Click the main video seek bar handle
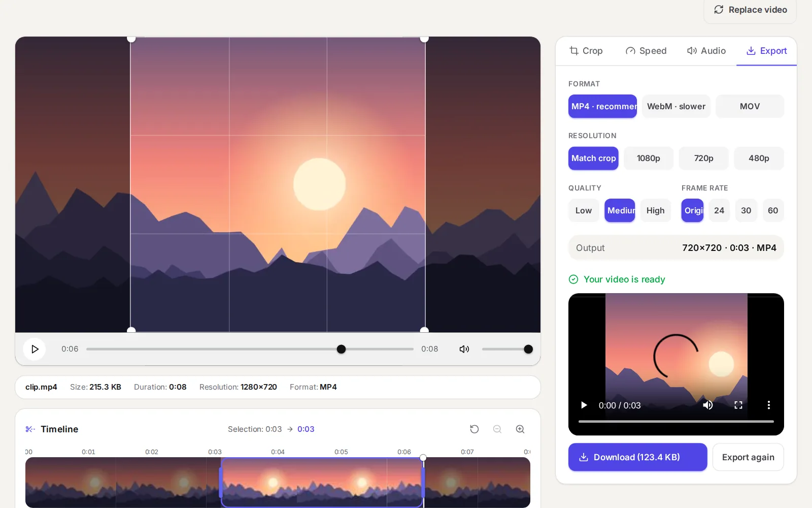 coord(341,349)
